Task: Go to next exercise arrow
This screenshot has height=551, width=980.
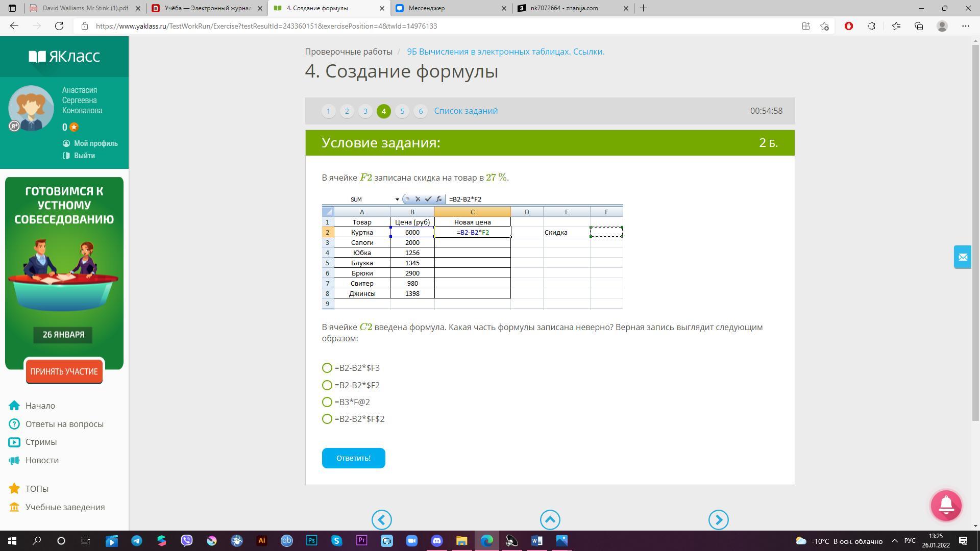Action: [x=718, y=520]
